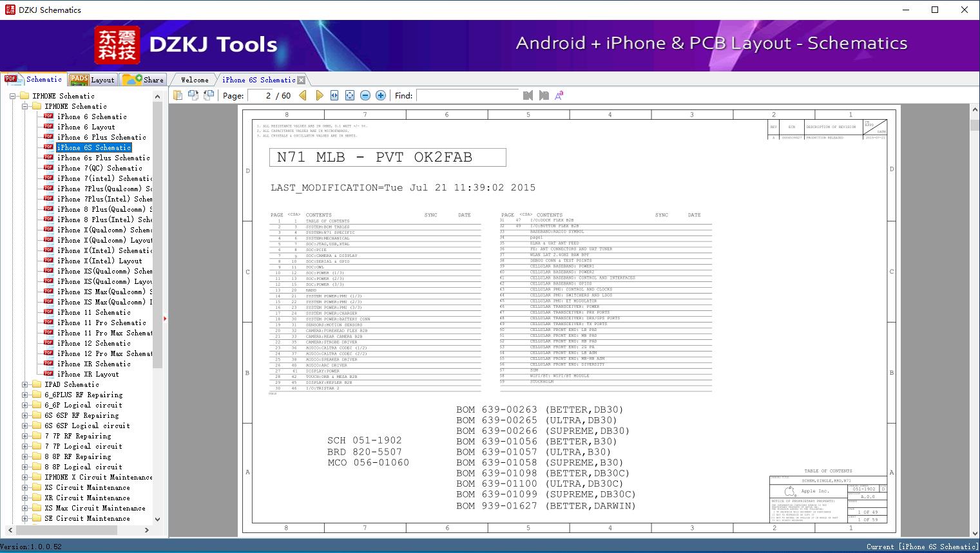Screen dimensions: 980x553
Task: Expand the 7 7P RF Repairing folder
Action: (x=25, y=436)
